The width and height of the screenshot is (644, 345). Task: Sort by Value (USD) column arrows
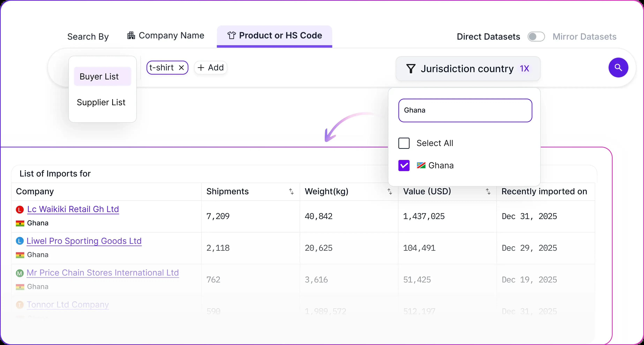[x=488, y=192]
